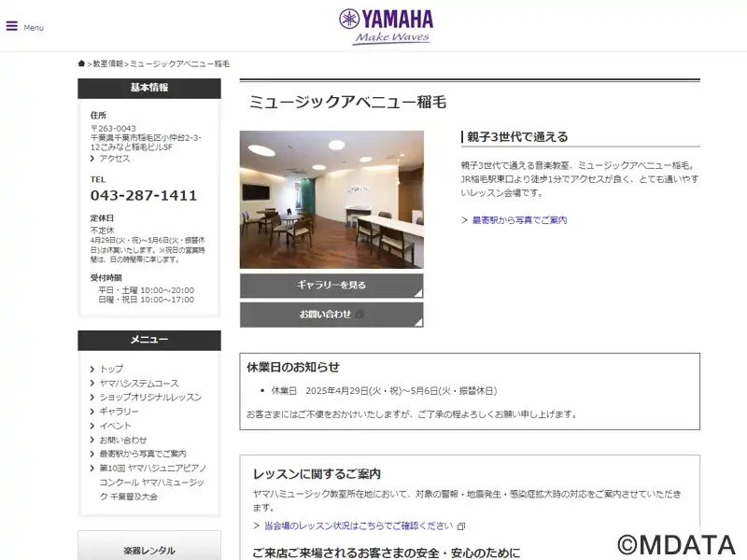The width and height of the screenshot is (747, 560).
Task: Click メニュー sidebar header
Action: (149, 340)
